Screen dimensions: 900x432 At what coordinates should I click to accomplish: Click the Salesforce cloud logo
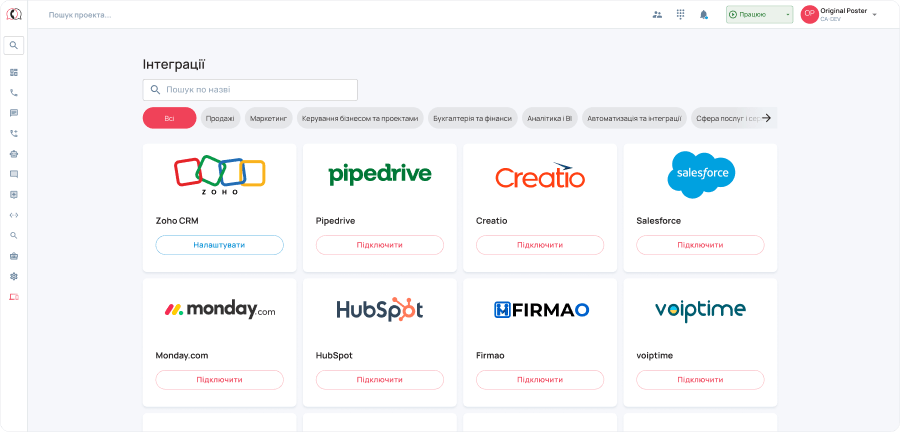pos(701,174)
